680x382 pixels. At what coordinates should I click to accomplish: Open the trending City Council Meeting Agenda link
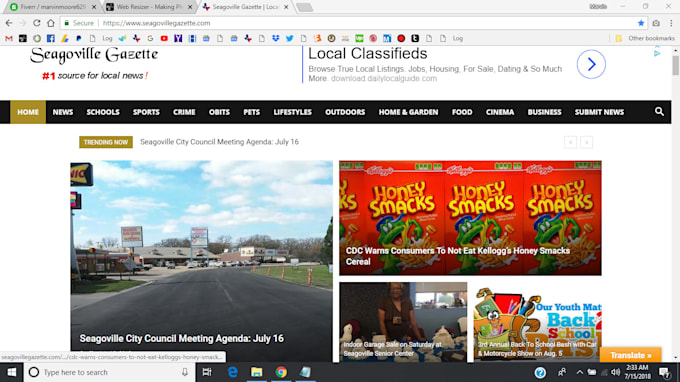pyautogui.click(x=219, y=142)
